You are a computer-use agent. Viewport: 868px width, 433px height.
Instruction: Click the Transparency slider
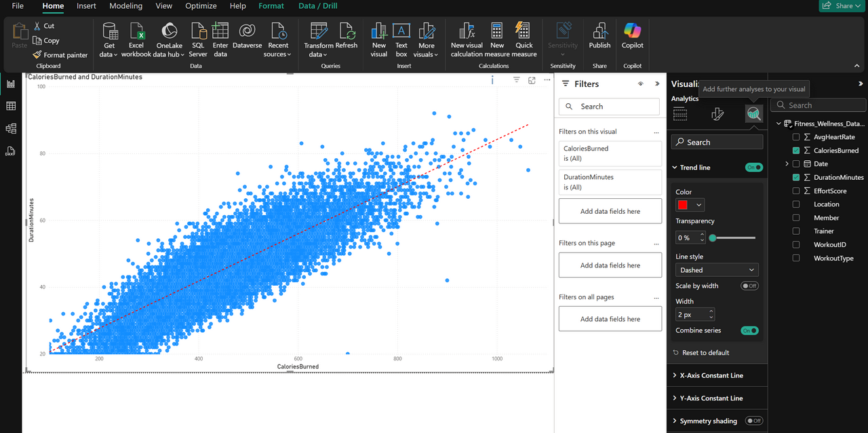tap(732, 238)
